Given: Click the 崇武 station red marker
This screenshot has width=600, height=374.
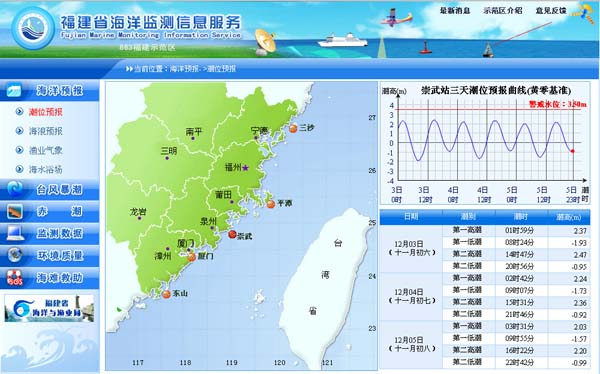Looking at the screenshot, I should pos(232,234).
